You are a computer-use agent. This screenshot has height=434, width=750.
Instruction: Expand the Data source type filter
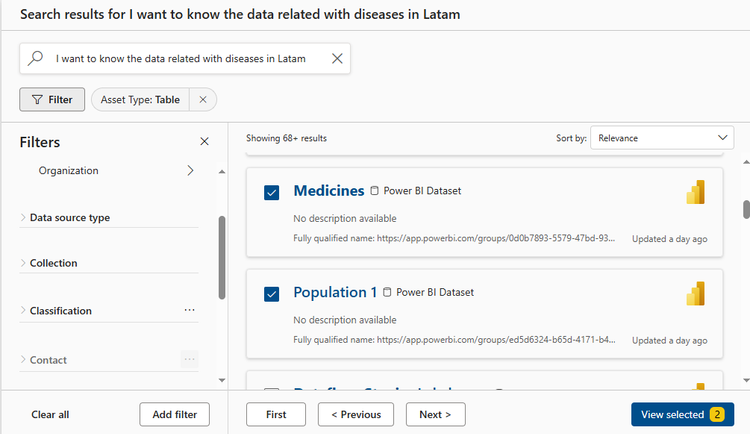pos(69,217)
